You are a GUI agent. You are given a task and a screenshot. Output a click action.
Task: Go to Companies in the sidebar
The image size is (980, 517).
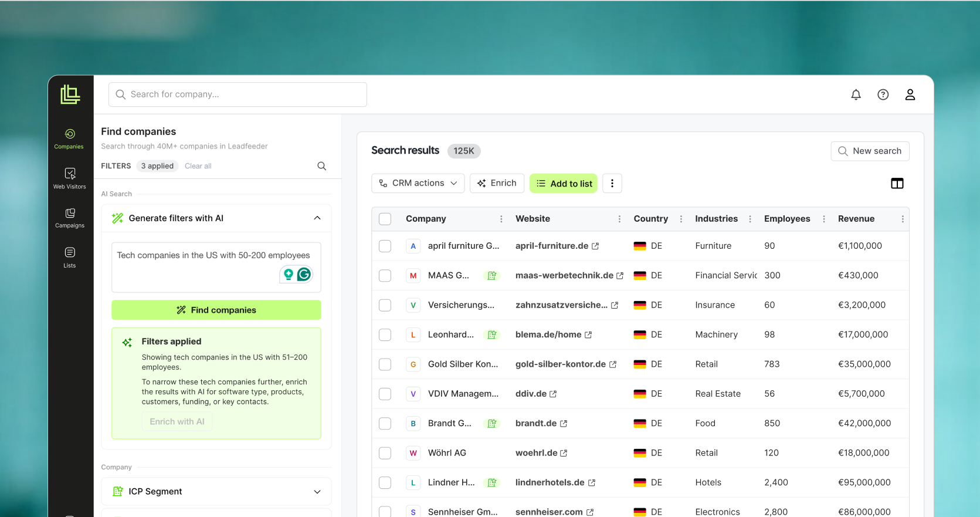[69, 139]
